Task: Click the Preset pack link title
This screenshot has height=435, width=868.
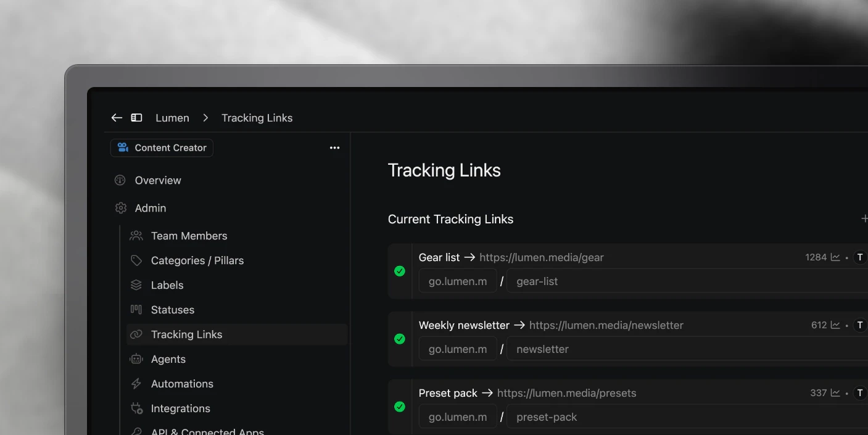Action: [448, 393]
